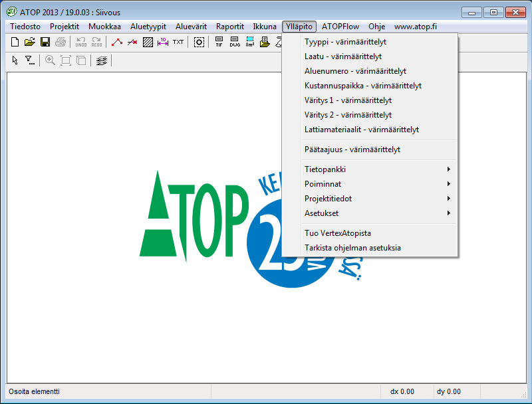Save with the floppy disk icon

pyautogui.click(x=45, y=42)
